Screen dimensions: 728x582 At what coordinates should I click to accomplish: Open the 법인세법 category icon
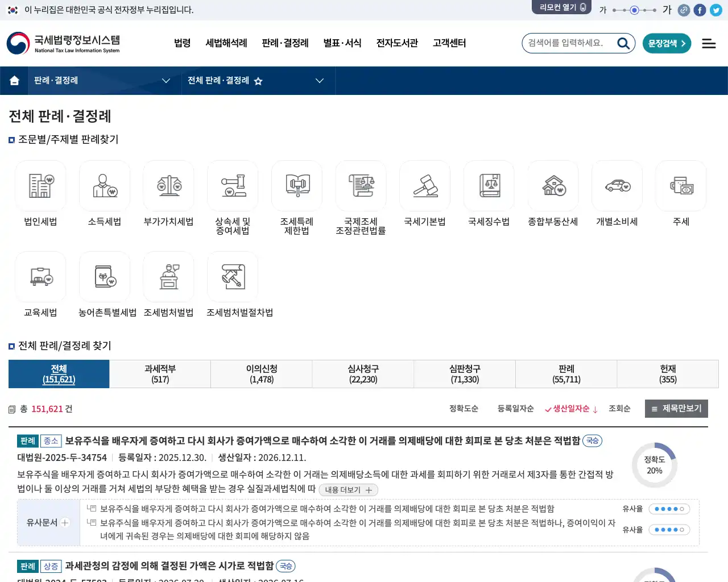[x=40, y=186]
